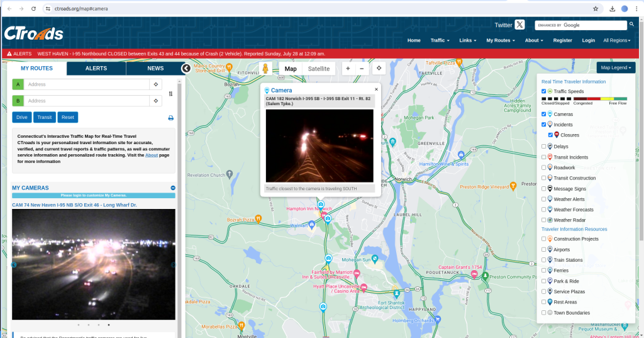Uncheck the Traffic Speeds checkbox
The height and width of the screenshot is (338, 644).
(x=544, y=91)
